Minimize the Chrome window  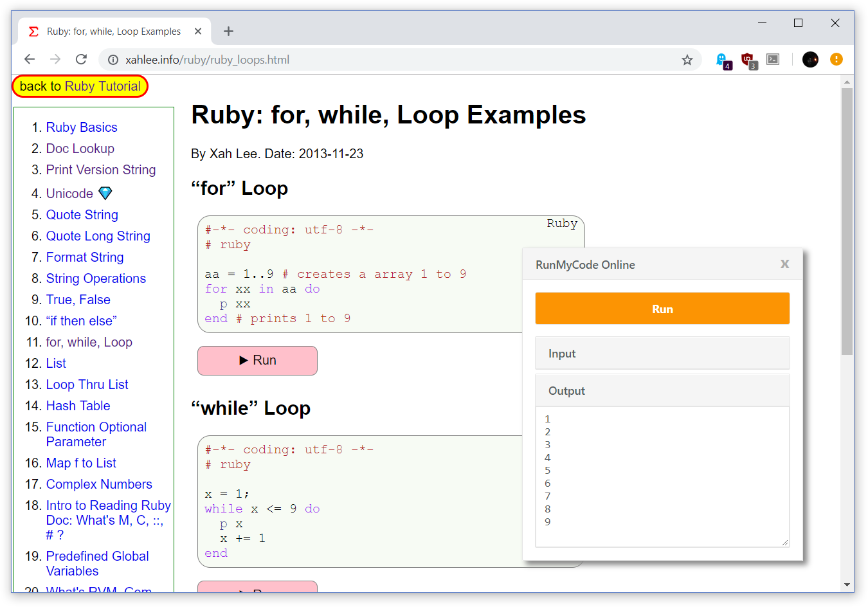coord(763,23)
